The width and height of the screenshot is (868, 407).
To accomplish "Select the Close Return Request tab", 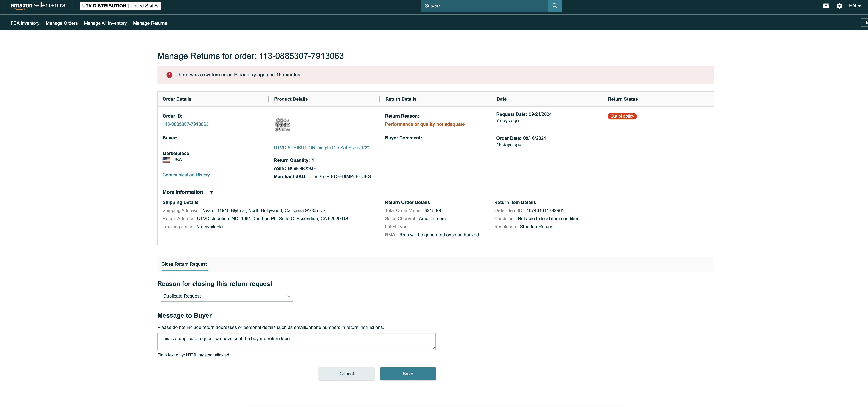I will pos(184,264).
